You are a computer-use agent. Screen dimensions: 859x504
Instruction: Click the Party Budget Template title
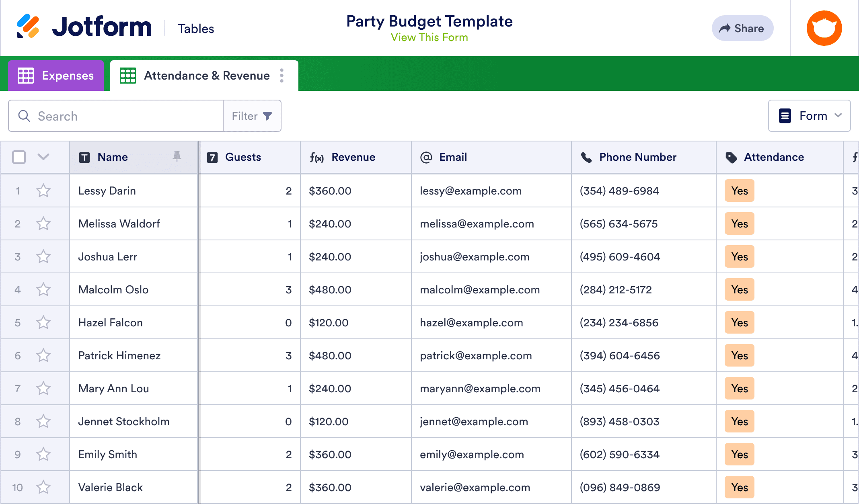(x=429, y=21)
